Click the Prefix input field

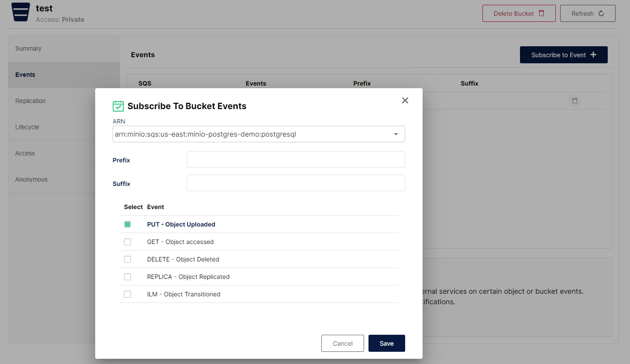(x=296, y=160)
